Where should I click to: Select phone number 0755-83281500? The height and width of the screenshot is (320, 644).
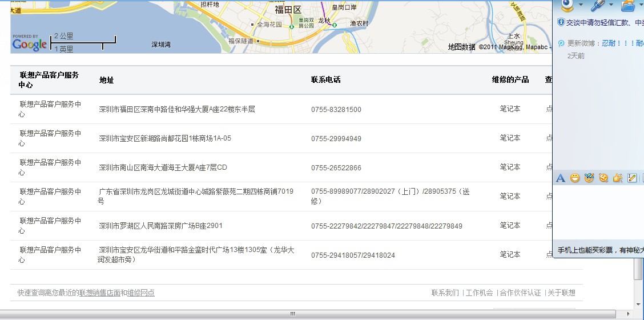tap(336, 110)
